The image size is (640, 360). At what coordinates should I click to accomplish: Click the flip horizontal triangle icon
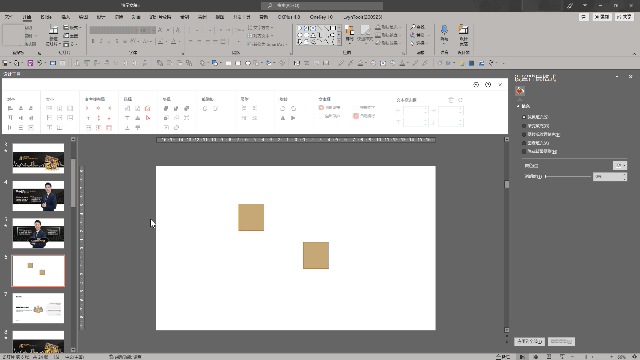[282, 118]
